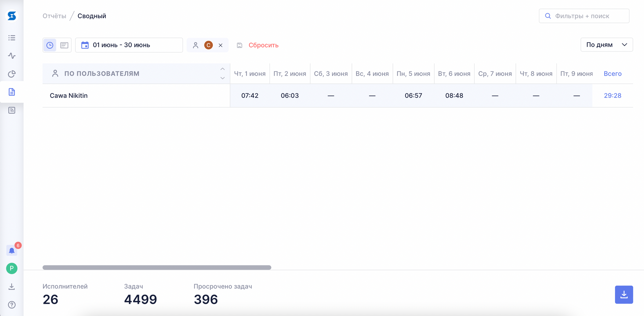Viewport: 644px width, 316px height.
Task: Click the Сб, 3 июня column header
Action: point(331,74)
